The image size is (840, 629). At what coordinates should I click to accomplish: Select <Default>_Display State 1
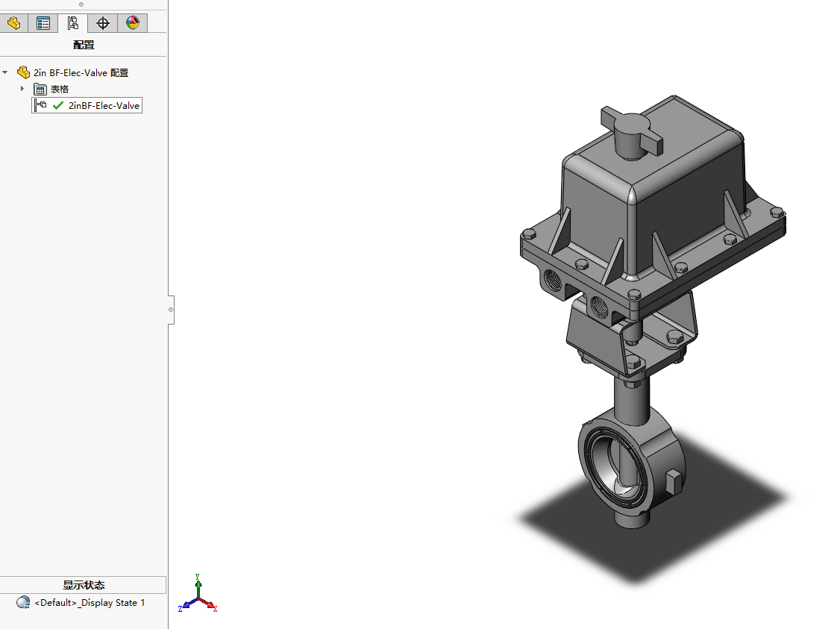(90, 603)
